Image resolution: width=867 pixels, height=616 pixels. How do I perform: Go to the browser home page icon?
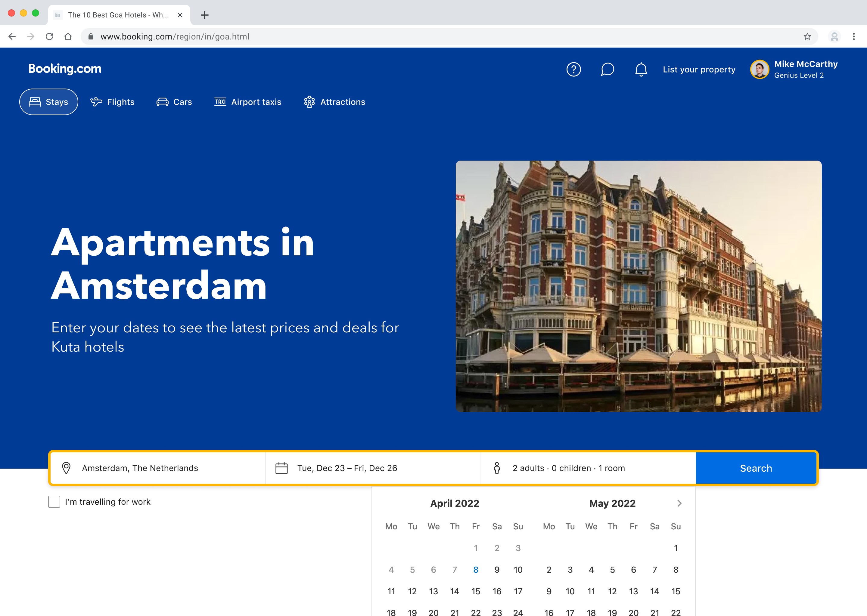(x=68, y=36)
